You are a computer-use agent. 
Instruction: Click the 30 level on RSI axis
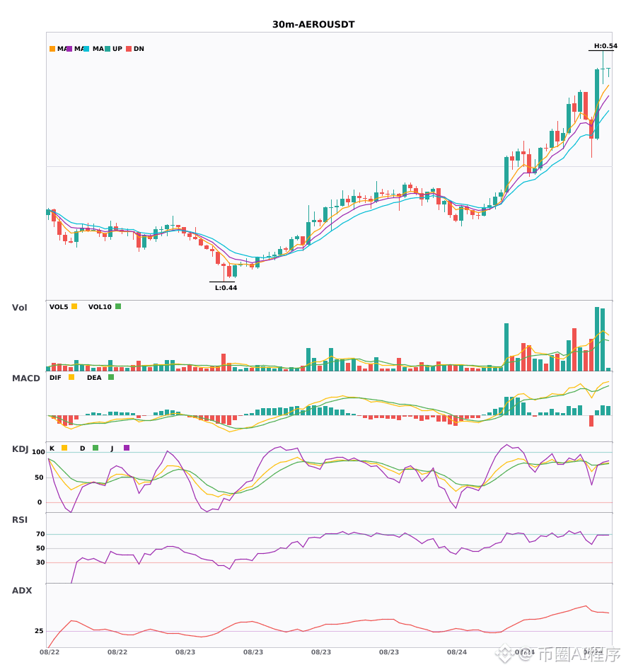click(x=40, y=562)
